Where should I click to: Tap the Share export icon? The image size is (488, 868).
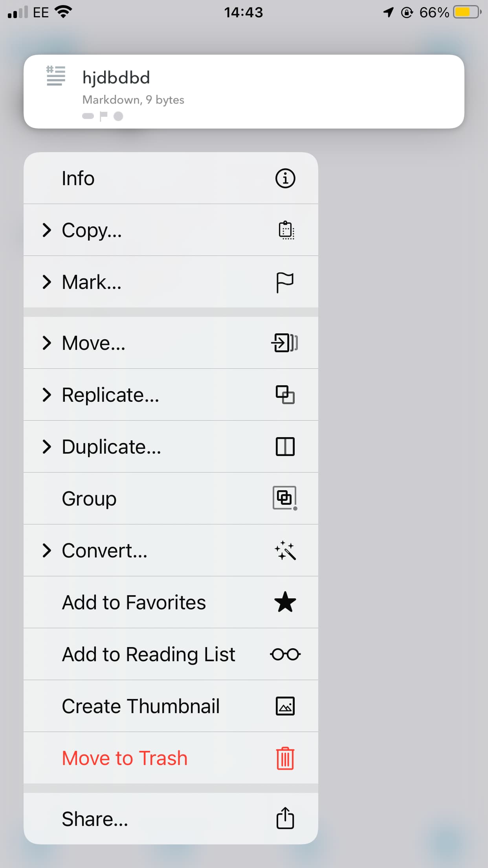point(285,818)
